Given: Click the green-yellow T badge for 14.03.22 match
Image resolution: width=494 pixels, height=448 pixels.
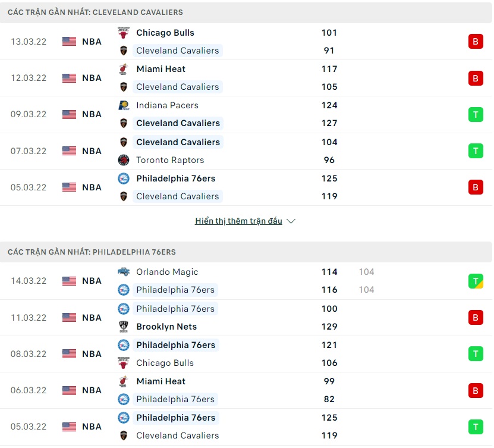Looking at the screenshot, I should [475, 281].
